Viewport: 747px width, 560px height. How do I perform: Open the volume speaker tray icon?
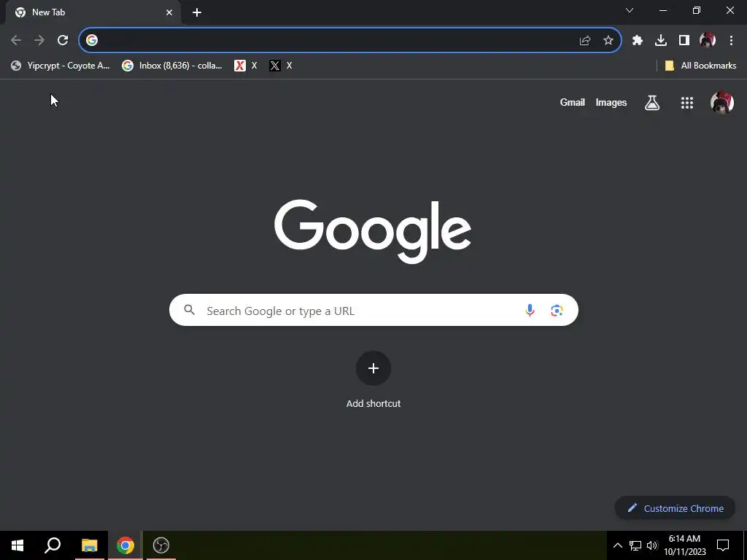(652, 545)
